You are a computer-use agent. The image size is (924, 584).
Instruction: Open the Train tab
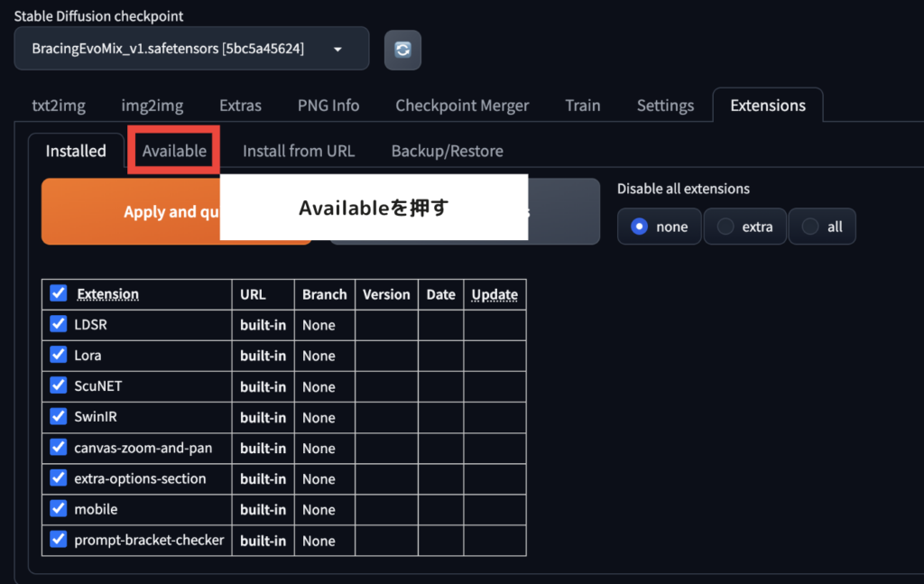point(583,106)
